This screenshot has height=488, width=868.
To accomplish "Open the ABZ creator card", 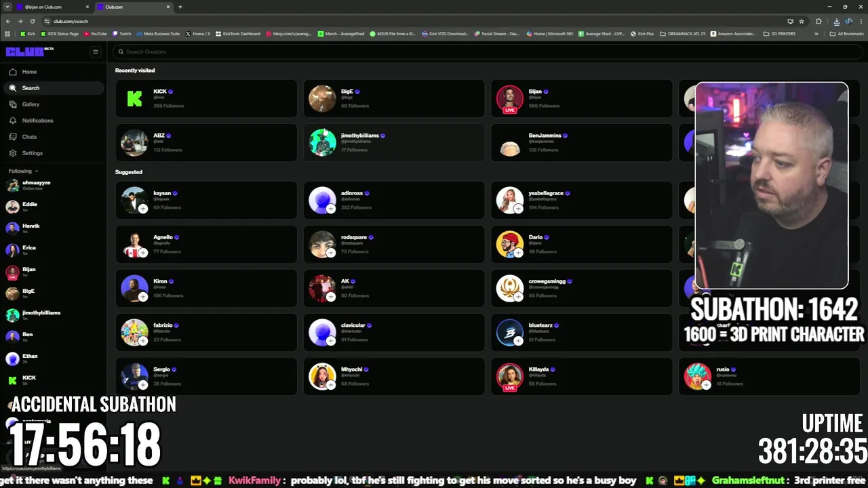I will pyautogui.click(x=206, y=142).
